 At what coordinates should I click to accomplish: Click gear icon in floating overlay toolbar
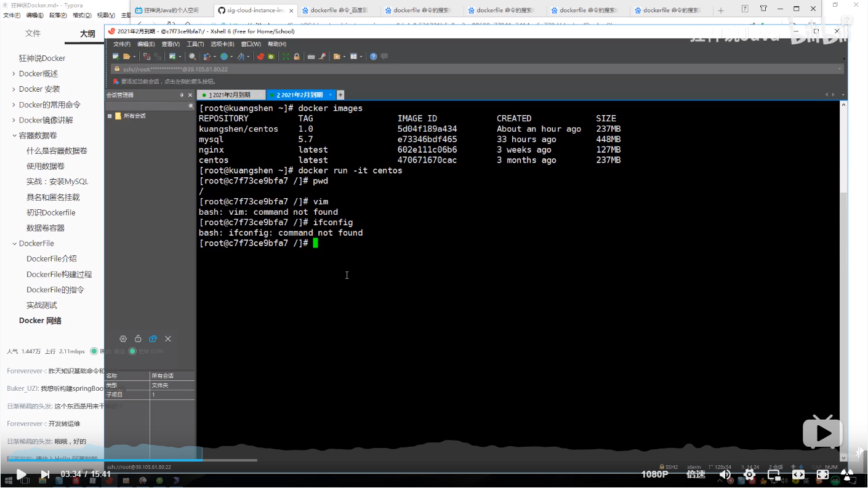point(123,339)
